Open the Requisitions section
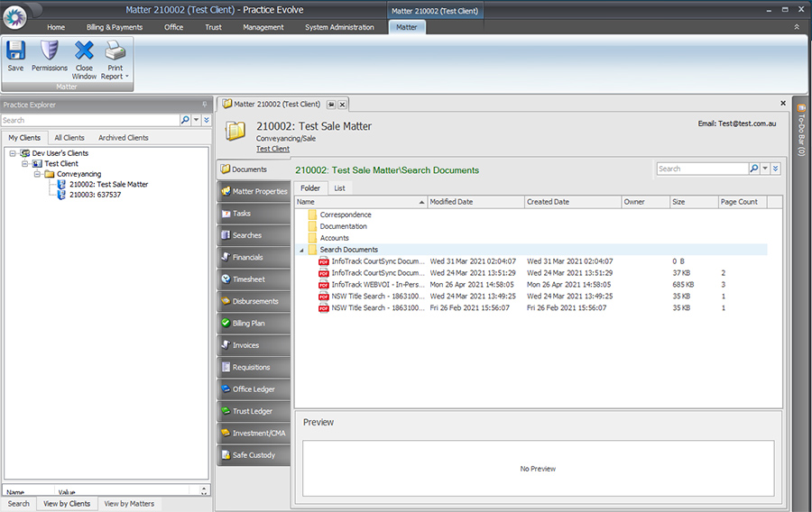Image resolution: width=812 pixels, height=512 pixels. [x=254, y=367]
